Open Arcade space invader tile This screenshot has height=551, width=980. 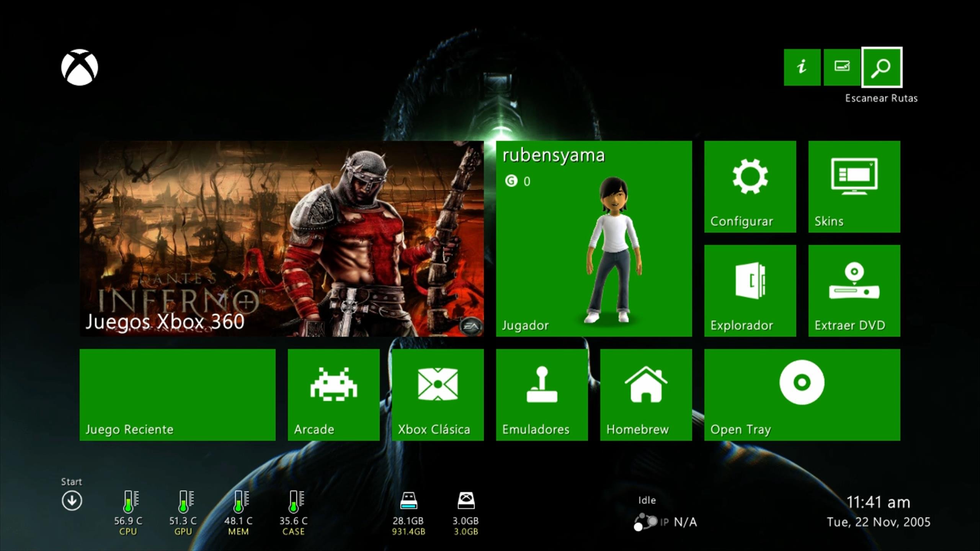point(334,395)
